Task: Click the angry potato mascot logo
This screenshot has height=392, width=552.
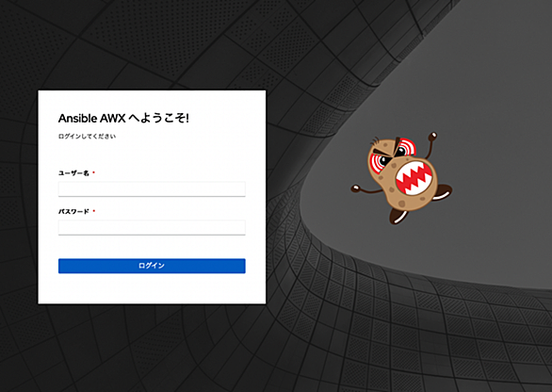Action: coord(401,178)
